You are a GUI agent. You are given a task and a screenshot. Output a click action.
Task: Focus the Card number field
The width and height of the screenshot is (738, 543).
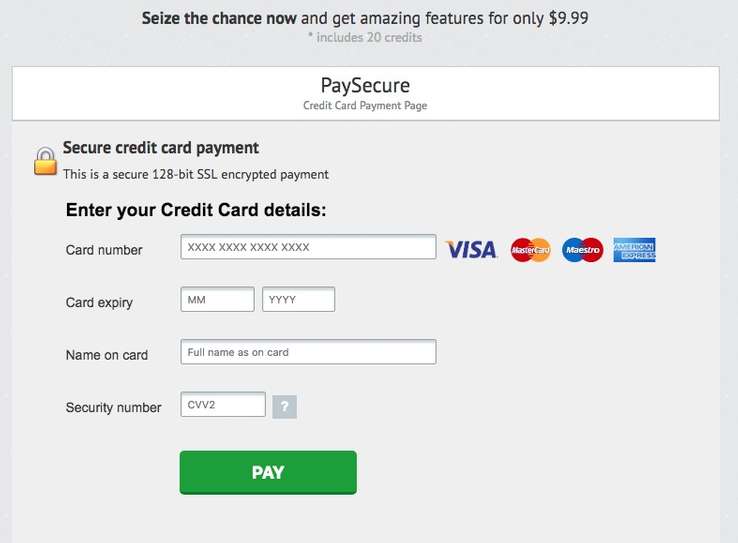308,247
